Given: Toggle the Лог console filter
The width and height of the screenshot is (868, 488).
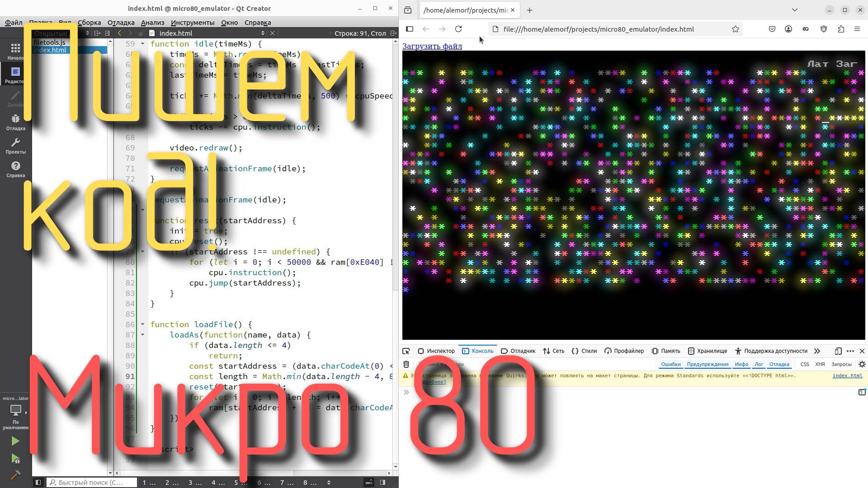Looking at the screenshot, I should pyautogui.click(x=759, y=364).
